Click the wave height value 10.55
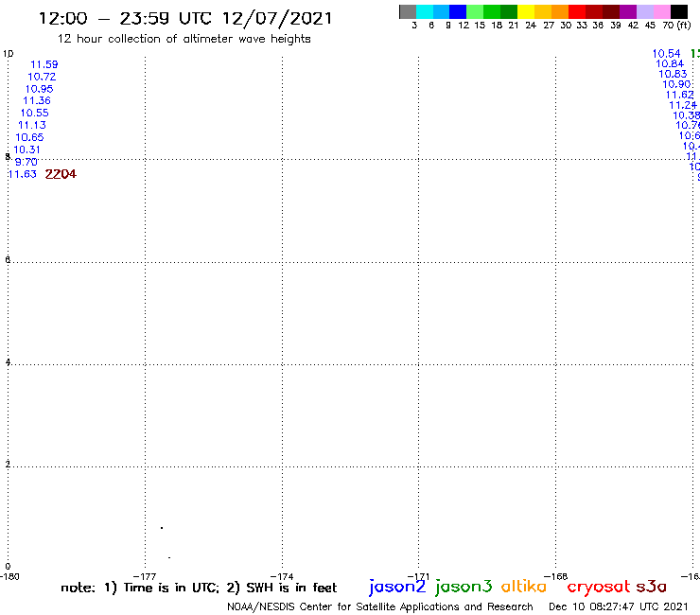Viewport: 700px width, 615px height. point(34,113)
